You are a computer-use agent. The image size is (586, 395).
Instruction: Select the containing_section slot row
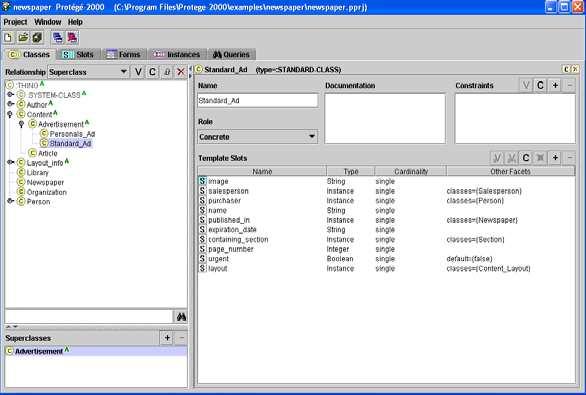point(386,240)
